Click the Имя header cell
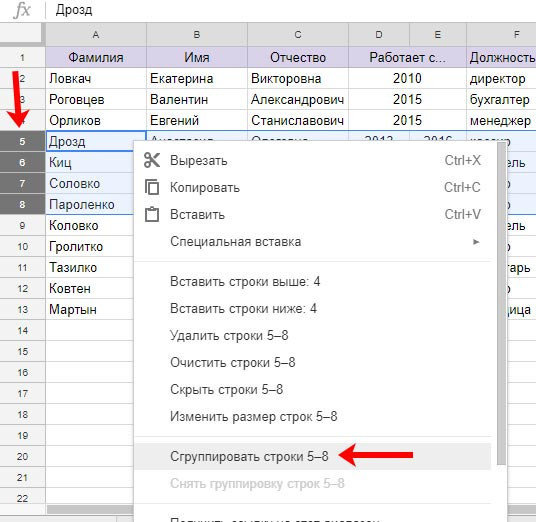 click(197, 57)
